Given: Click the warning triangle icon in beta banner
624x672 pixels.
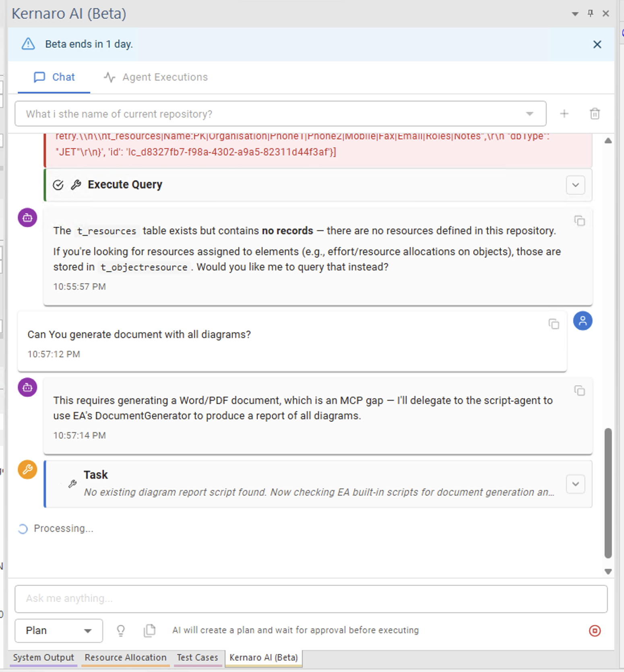Looking at the screenshot, I should [x=28, y=44].
